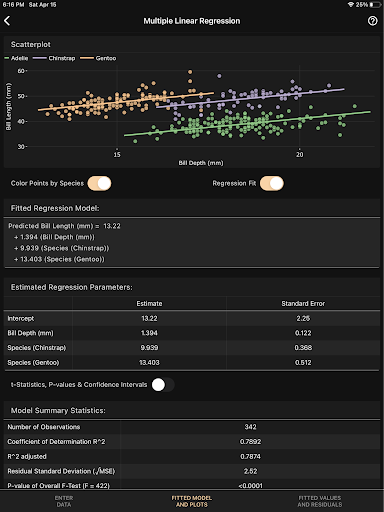Screen dimensions: 384x512
Task: Select the Adelie legend marker
Action: (x=7, y=58)
